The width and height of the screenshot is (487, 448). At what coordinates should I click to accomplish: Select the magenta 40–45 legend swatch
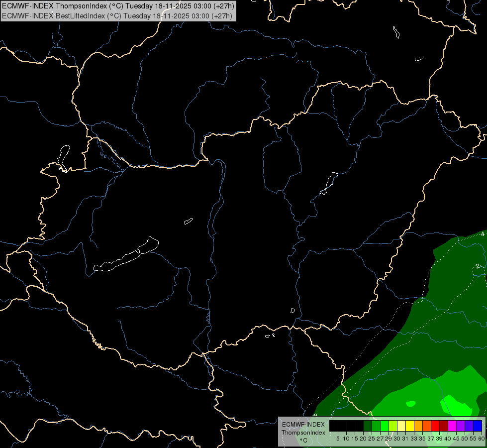tap(452, 426)
